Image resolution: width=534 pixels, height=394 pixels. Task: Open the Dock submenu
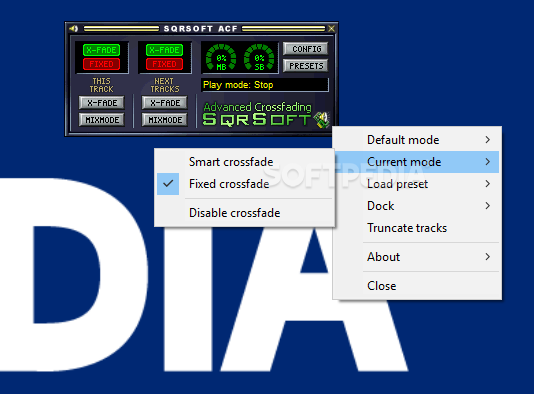417,206
